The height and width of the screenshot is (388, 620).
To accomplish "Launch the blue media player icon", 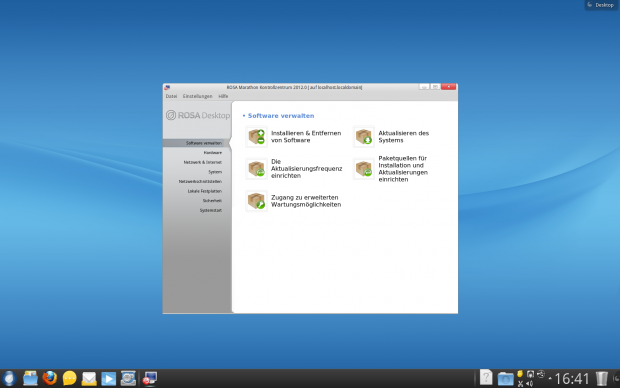I will (x=108, y=379).
